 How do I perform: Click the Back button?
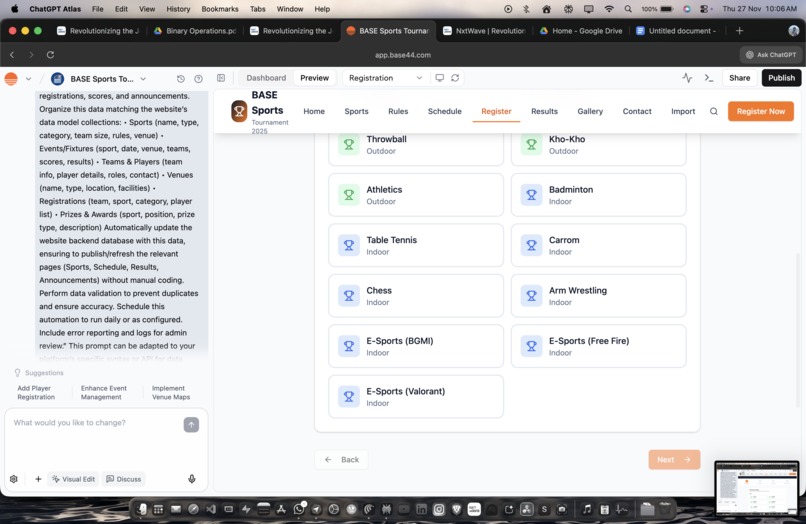[342, 460]
